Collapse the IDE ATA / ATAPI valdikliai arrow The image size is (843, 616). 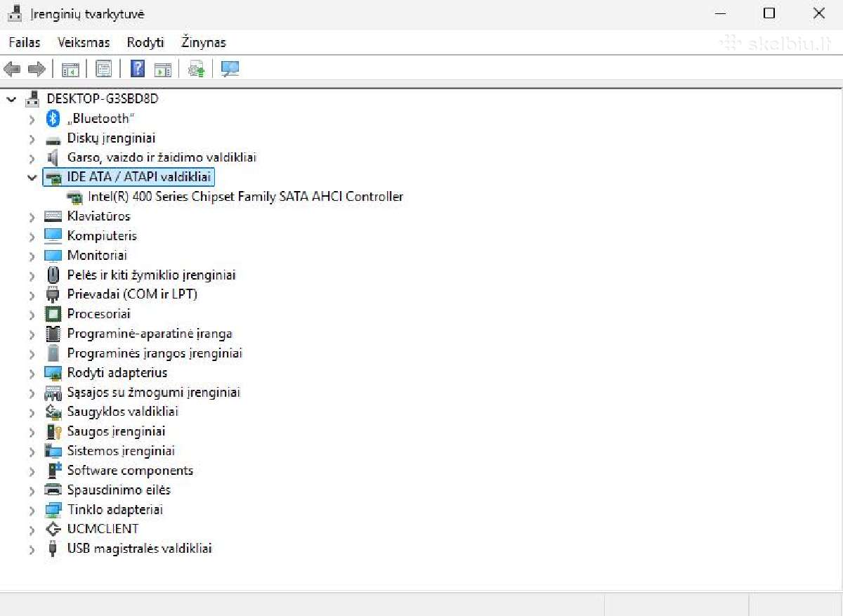pyautogui.click(x=32, y=178)
